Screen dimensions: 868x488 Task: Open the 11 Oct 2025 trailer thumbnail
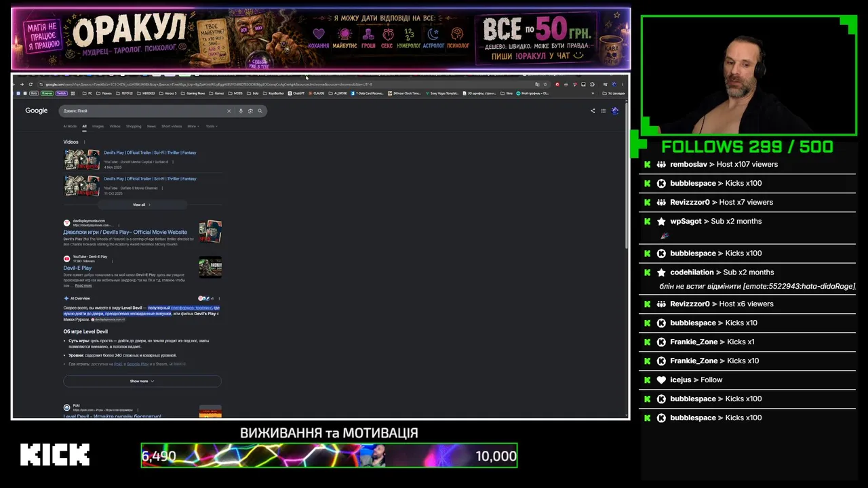pos(82,186)
